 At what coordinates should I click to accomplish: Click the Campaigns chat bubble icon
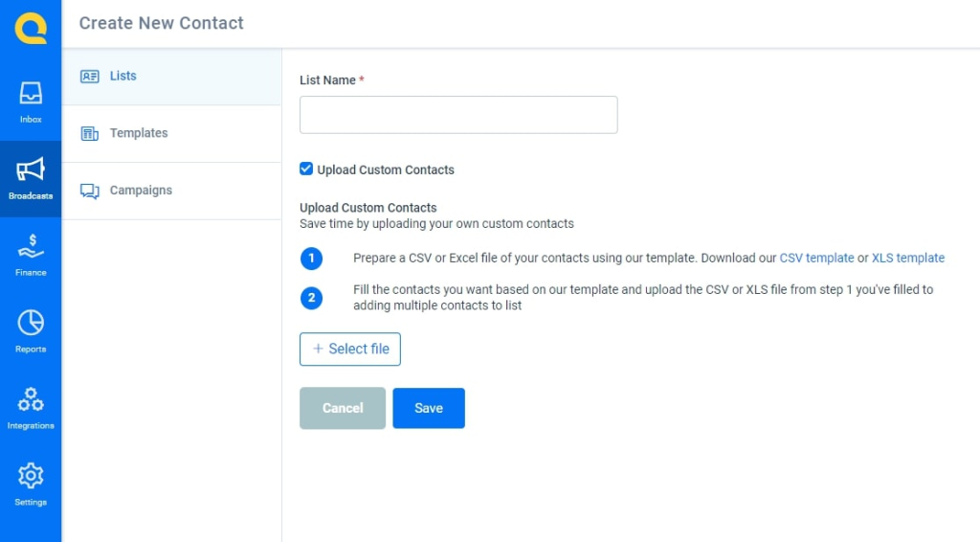click(89, 191)
